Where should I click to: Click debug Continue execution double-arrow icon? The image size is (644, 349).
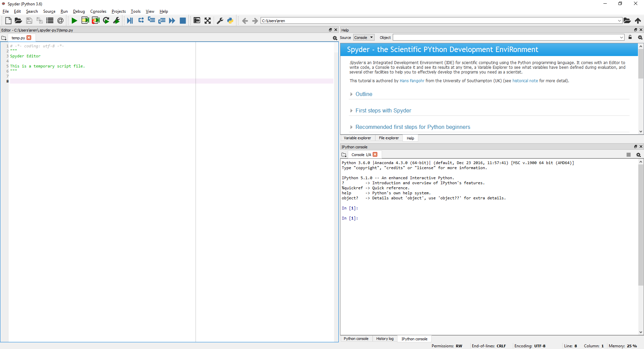click(172, 20)
